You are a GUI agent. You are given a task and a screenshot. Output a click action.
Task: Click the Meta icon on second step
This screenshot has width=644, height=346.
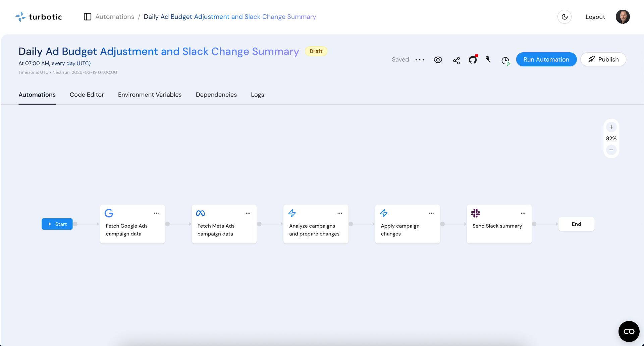[x=200, y=213]
